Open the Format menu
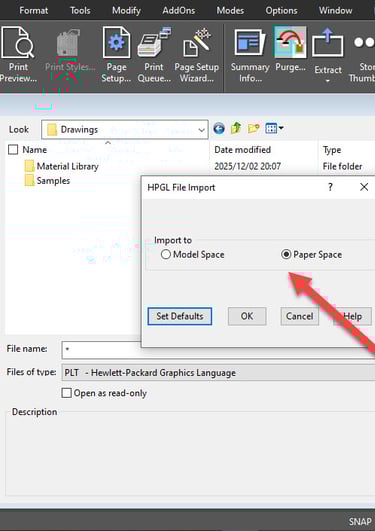This screenshot has height=531, width=375. coord(34,10)
